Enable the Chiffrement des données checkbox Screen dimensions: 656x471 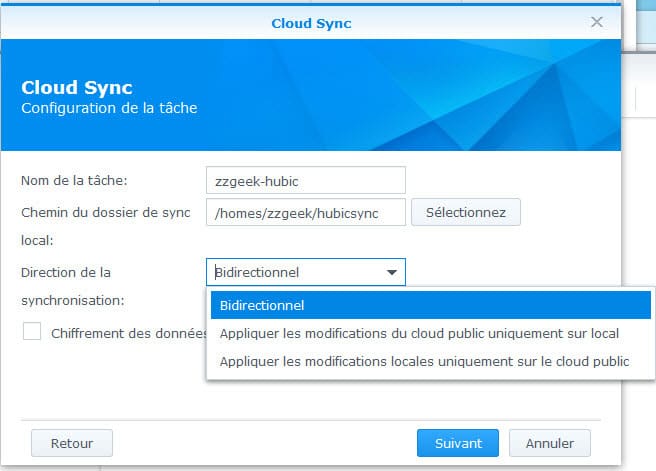(x=32, y=331)
